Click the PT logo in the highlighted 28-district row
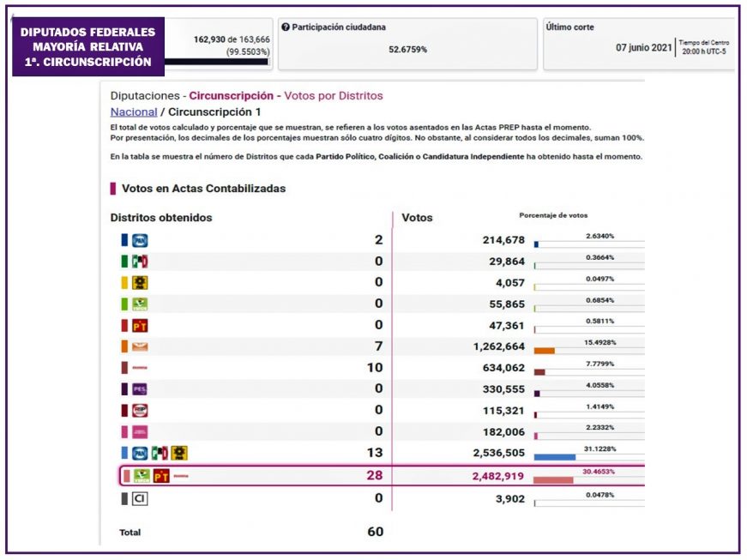Screen dimensions: 747x560 161,476
